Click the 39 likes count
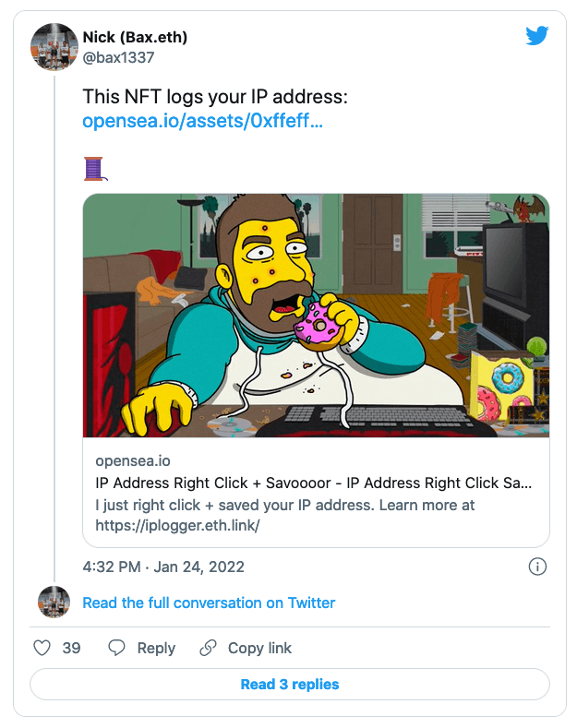 point(71,648)
